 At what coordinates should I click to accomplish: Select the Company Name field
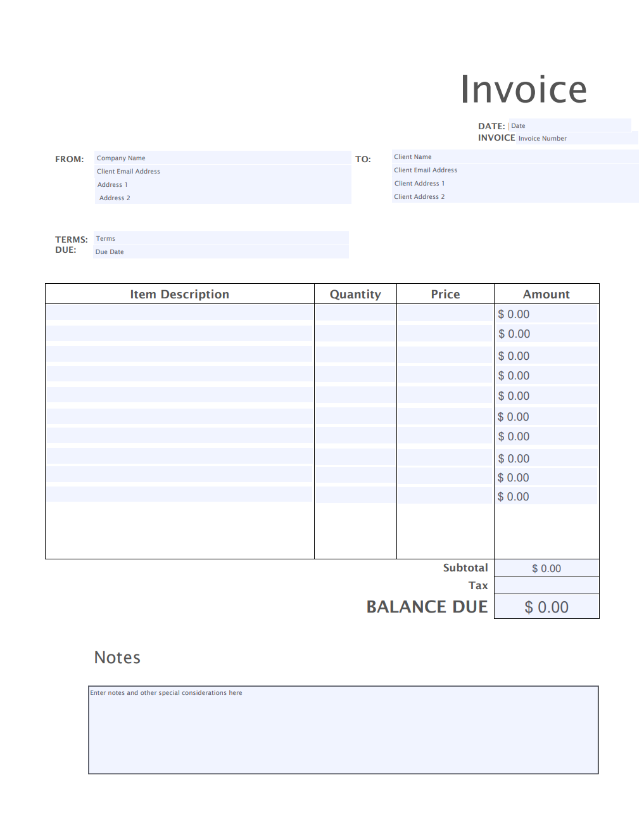[222, 158]
